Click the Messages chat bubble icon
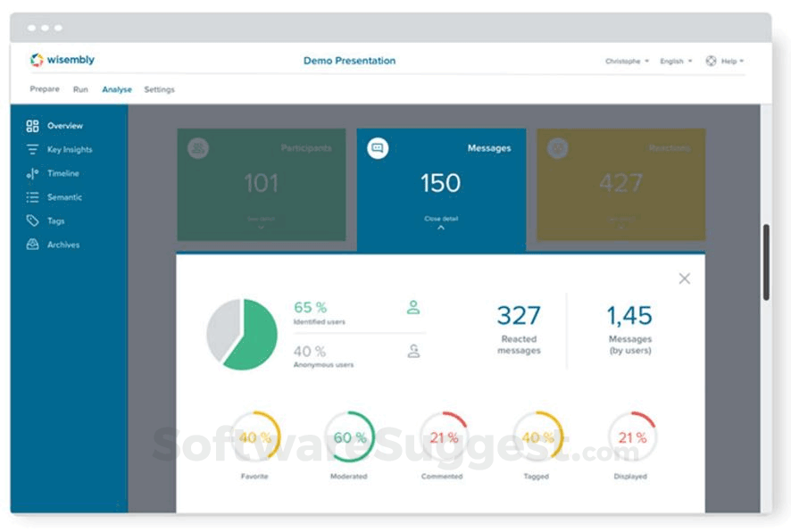The image size is (791, 532). [378, 148]
